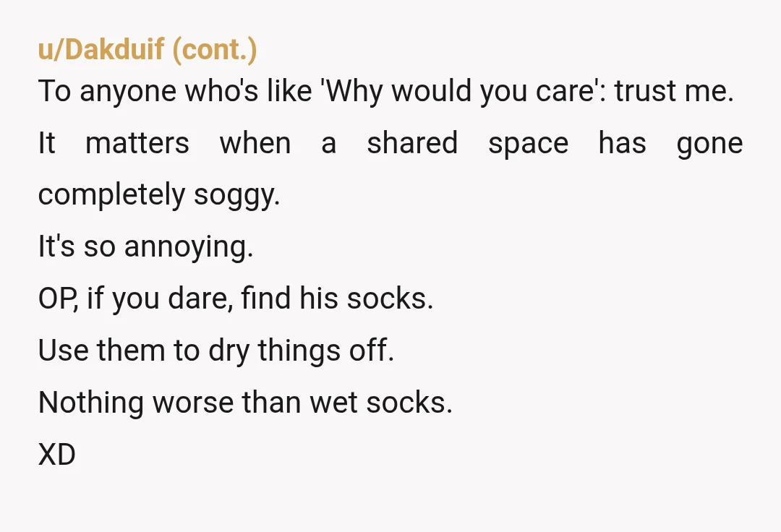
Task: Select the line 'It matters when a shared space'
Action: (390, 143)
